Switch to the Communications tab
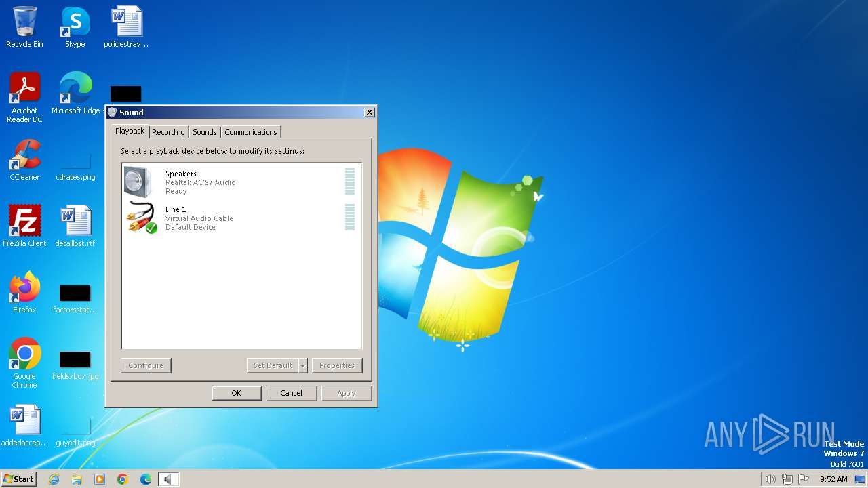Image resolution: width=868 pixels, height=488 pixels. [x=251, y=132]
